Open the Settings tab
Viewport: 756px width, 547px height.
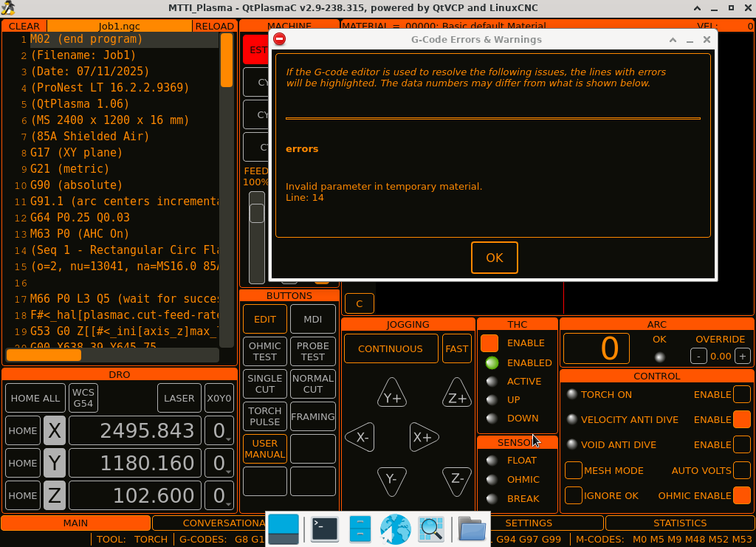pyautogui.click(x=529, y=523)
